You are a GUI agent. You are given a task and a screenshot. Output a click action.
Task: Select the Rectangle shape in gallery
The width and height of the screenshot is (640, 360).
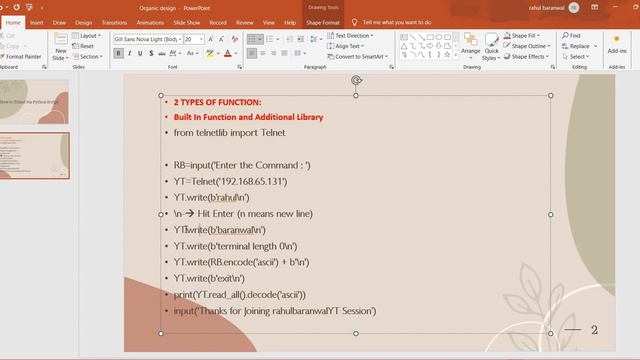(430, 37)
